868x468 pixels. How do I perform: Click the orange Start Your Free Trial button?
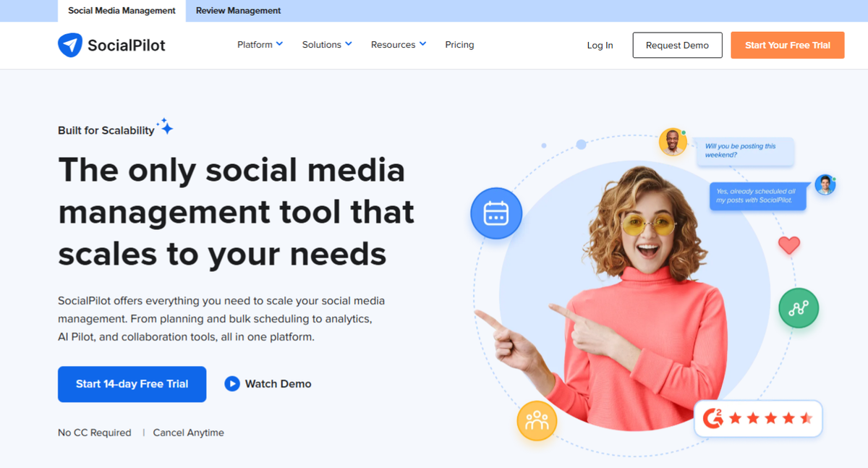tap(788, 45)
